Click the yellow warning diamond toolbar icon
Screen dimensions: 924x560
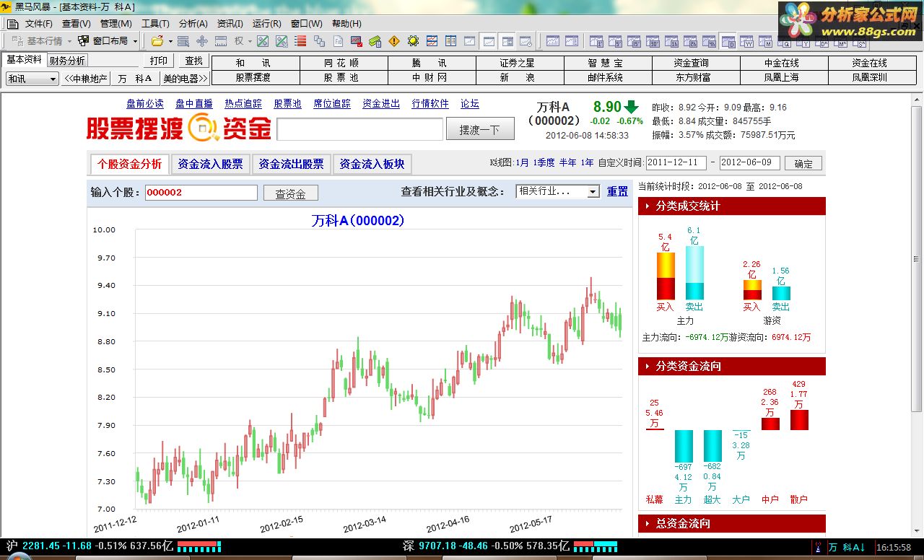pos(394,41)
